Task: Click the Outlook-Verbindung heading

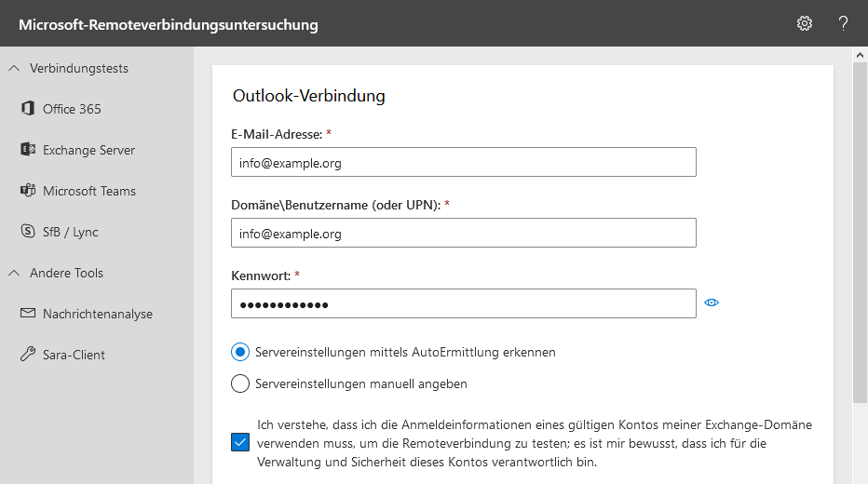Action: 309,96
